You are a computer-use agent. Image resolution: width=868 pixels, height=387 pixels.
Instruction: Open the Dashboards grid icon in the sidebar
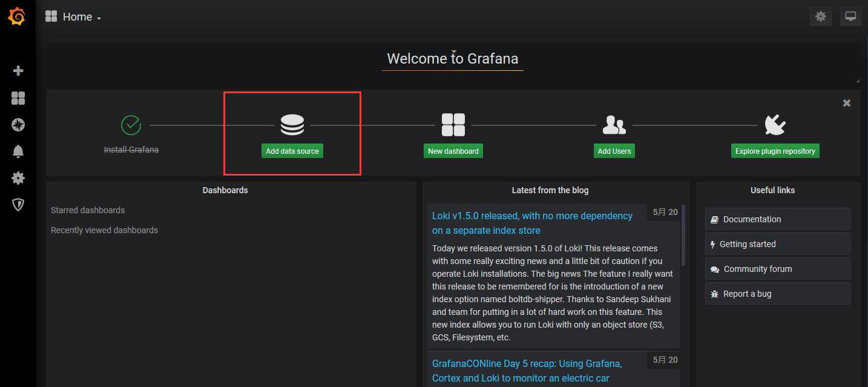[x=18, y=98]
